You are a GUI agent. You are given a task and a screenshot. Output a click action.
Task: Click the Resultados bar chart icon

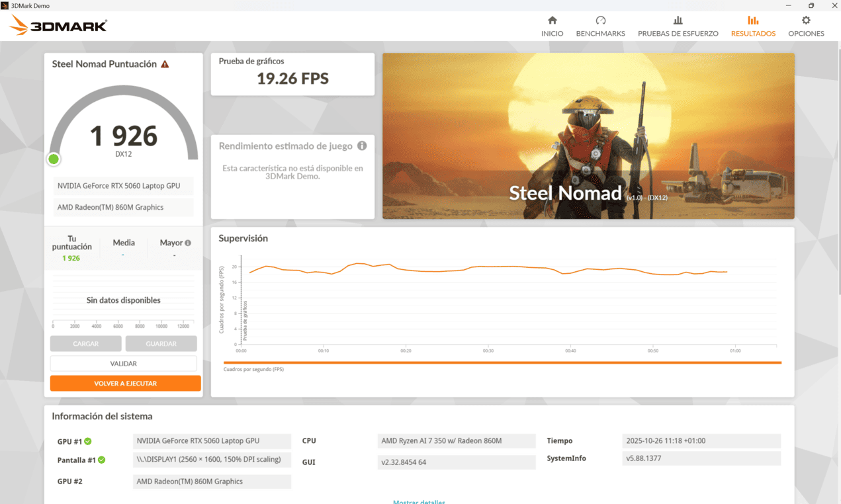pyautogui.click(x=753, y=21)
